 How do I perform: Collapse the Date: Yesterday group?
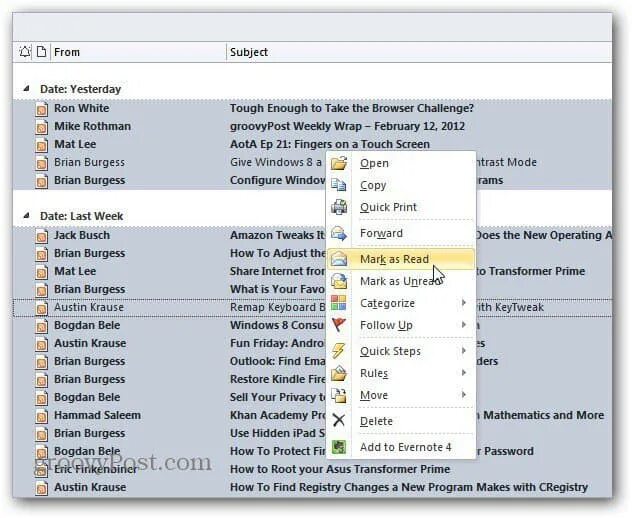pyautogui.click(x=26, y=88)
